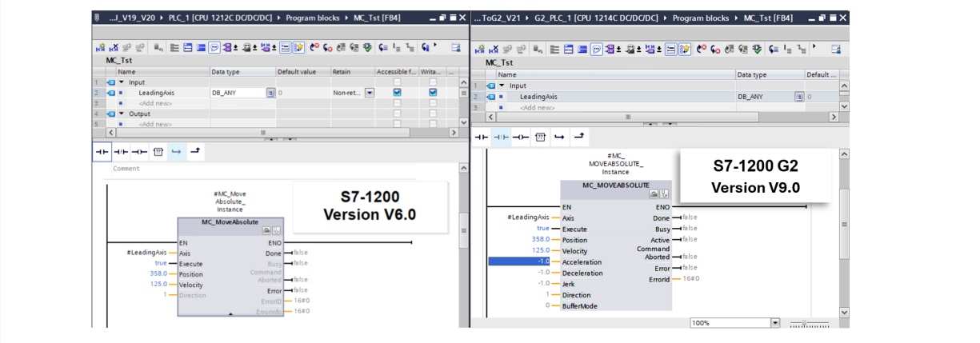Viewport: 980px width, 343px height.
Task: Click the open branch icon in right window
Action: [559, 137]
